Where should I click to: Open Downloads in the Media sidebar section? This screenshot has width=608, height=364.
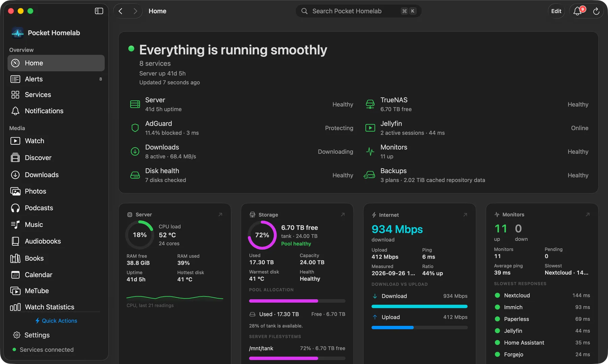point(56,175)
